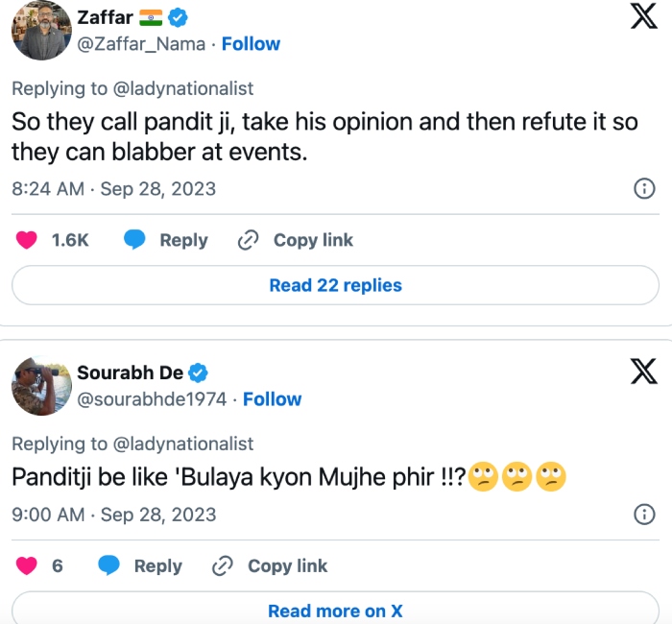Click the reply bubble icon on Sourabh De's tweet

tap(109, 566)
